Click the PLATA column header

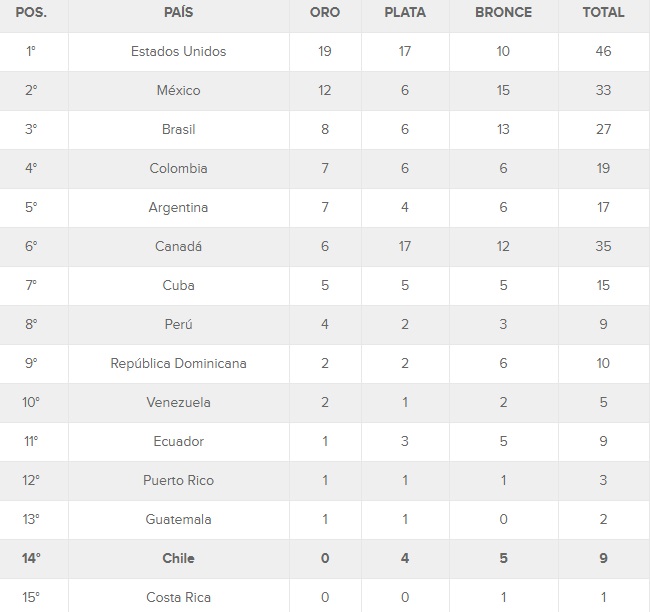pyautogui.click(x=405, y=13)
